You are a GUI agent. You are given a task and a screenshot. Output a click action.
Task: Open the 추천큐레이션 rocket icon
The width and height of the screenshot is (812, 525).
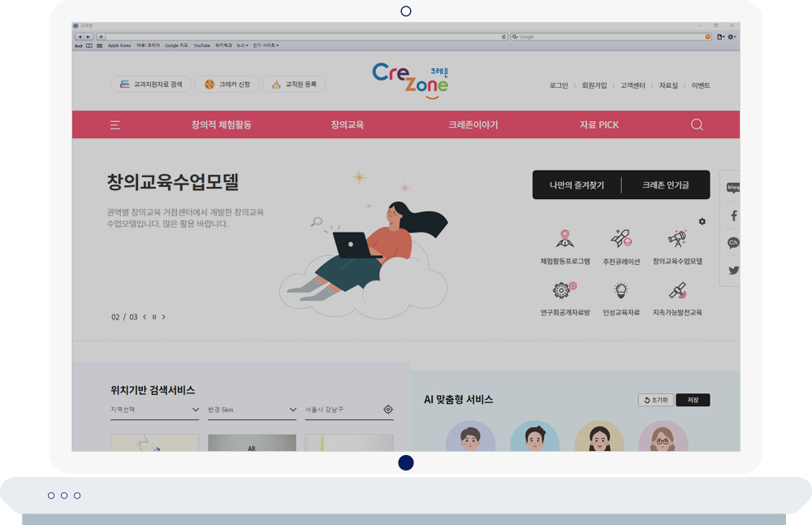(x=621, y=239)
